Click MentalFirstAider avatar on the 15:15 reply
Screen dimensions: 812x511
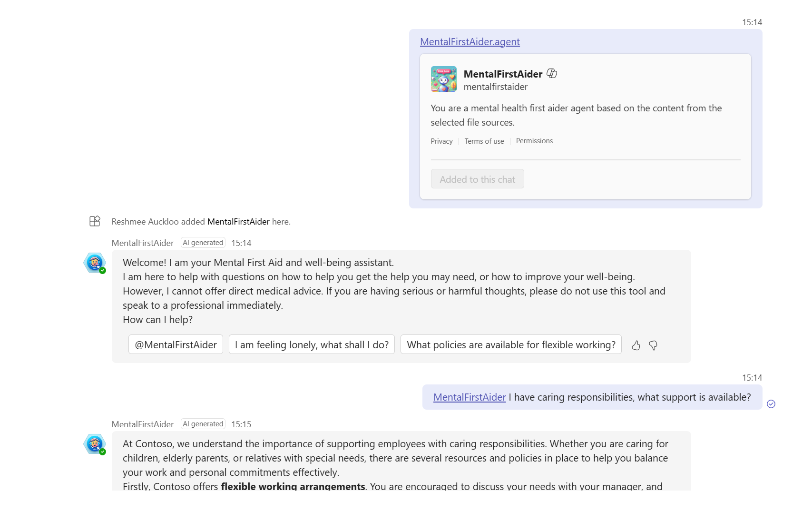coord(95,444)
